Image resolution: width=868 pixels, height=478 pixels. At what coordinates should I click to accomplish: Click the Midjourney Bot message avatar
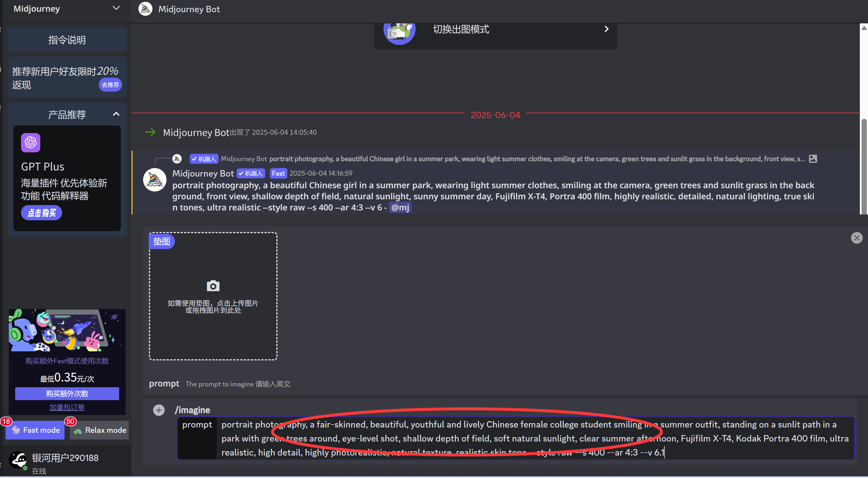(155, 179)
